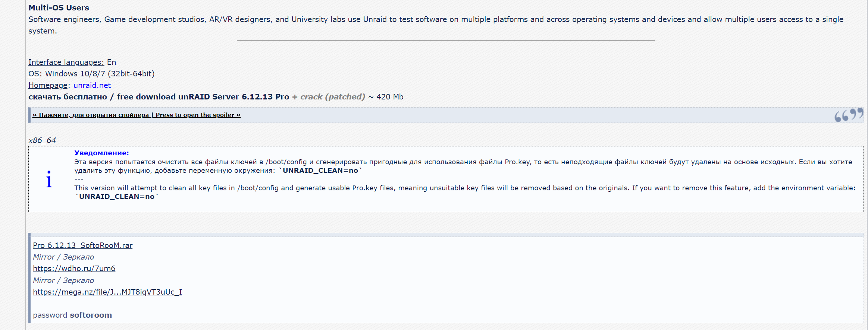Open the mega.nz file mirror link
868x330 pixels.
[x=107, y=292]
